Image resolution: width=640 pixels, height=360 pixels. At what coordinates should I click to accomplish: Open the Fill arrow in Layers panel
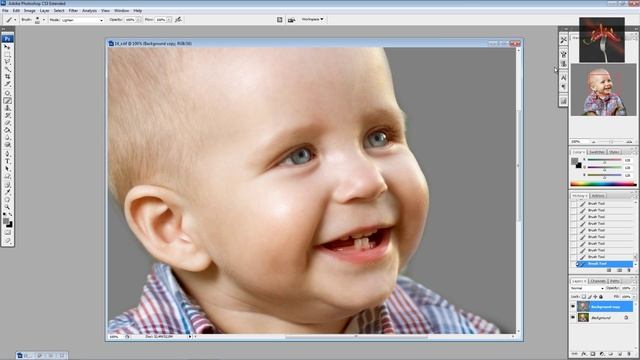[634, 297]
